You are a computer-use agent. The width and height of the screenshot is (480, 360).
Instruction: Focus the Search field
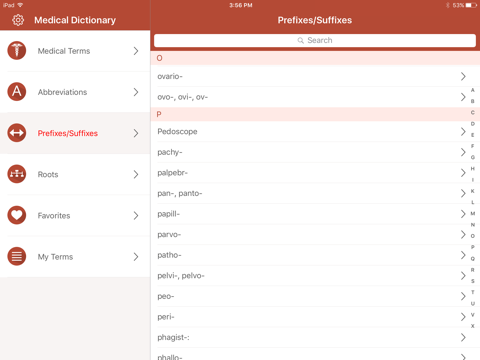315,40
